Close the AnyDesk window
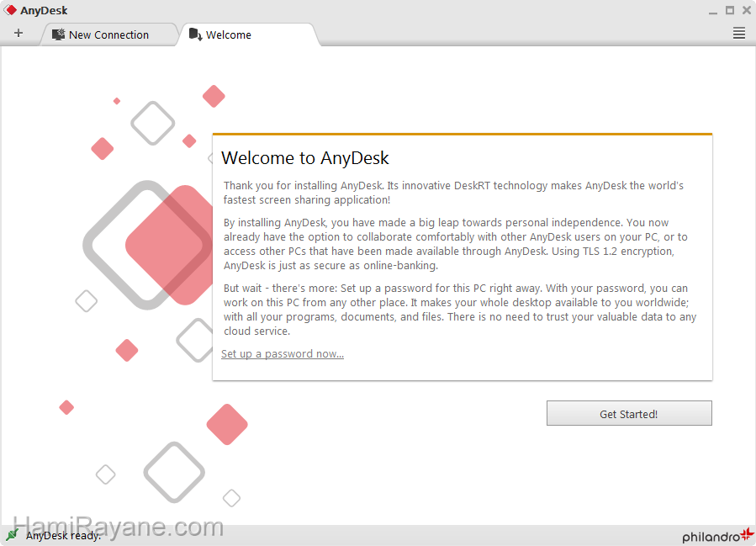This screenshot has height=546, width=756. pyautogui.click(x=747, y=10)
